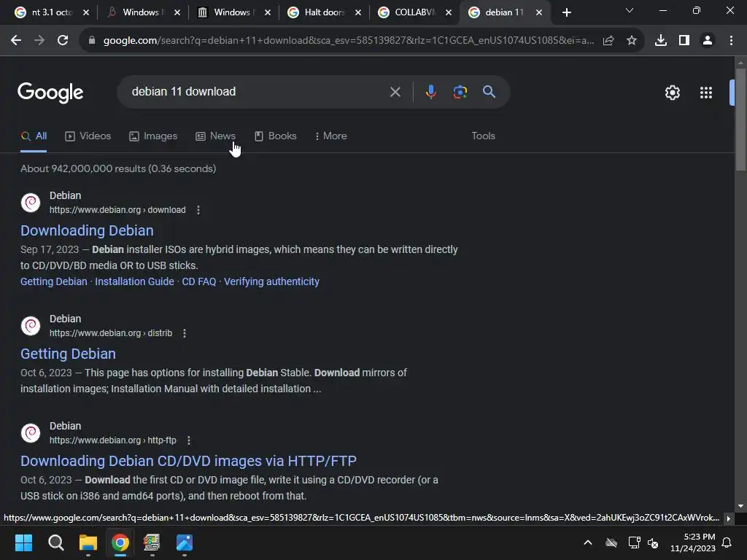Toggle Chrome side panel
This screenshot has height=560, width=747.
[x=684, y=41]
